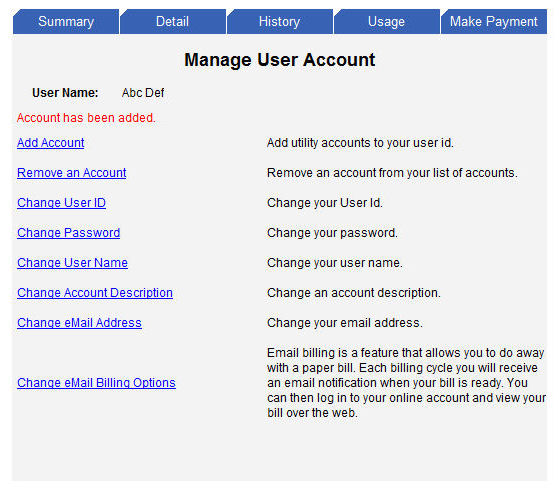
Task: Click the Add Account link
Action: (51, 143)
